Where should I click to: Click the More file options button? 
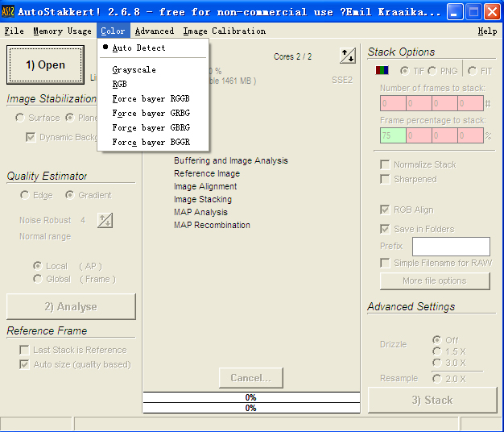tap(435, 280)
